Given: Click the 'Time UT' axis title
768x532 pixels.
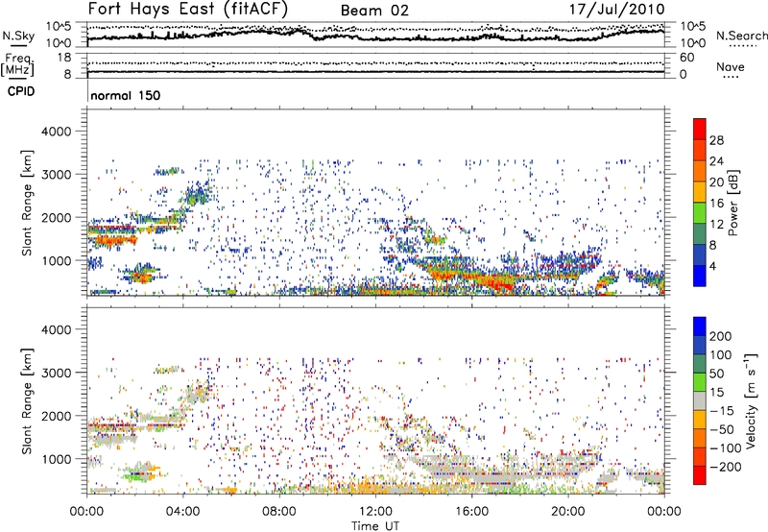Looking at the screenshot, I should (x=375, y=525).
